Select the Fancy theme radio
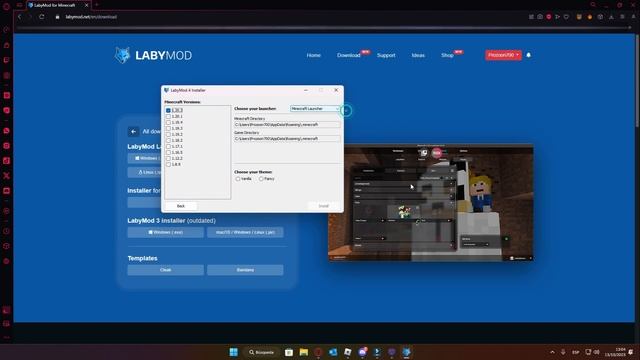Image resolution: width=640 pixels, height=360 pixels. (261, 179)
